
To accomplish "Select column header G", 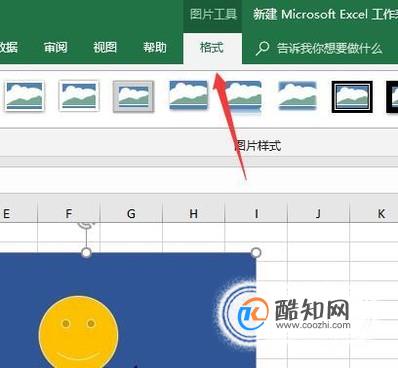I will click(x=131, y=213).
